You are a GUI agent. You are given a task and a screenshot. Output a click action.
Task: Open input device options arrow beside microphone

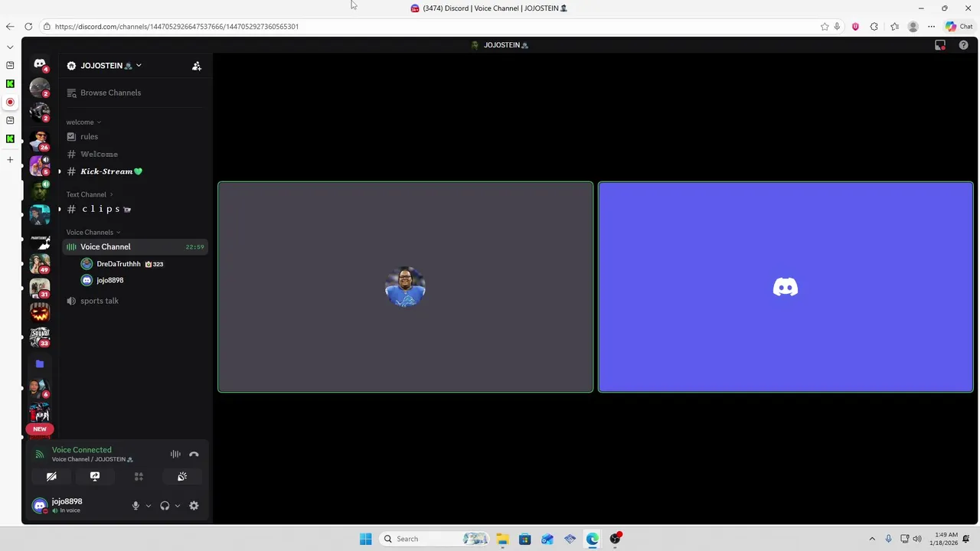coord(149,506)
